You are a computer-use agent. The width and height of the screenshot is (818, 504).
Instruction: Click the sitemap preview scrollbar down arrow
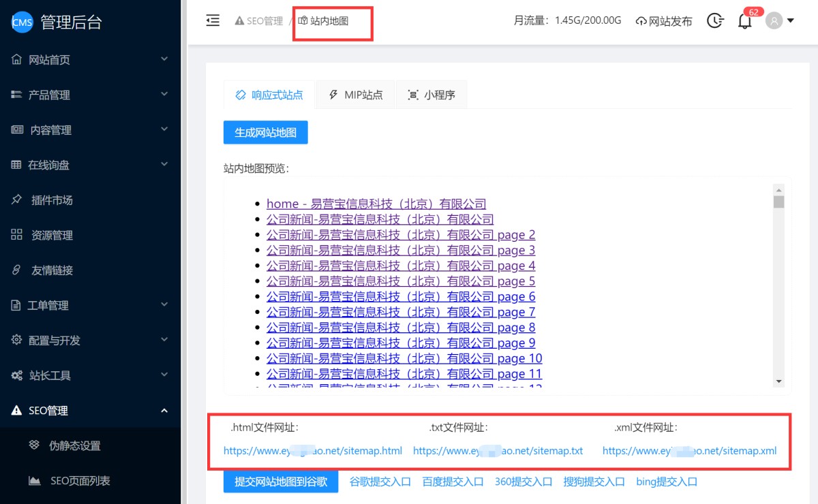point(778,381)
